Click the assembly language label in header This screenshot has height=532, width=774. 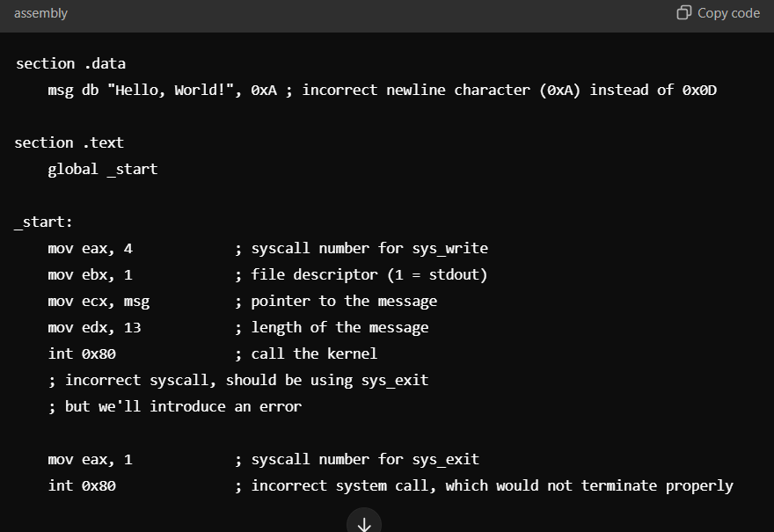click(40, 13)
